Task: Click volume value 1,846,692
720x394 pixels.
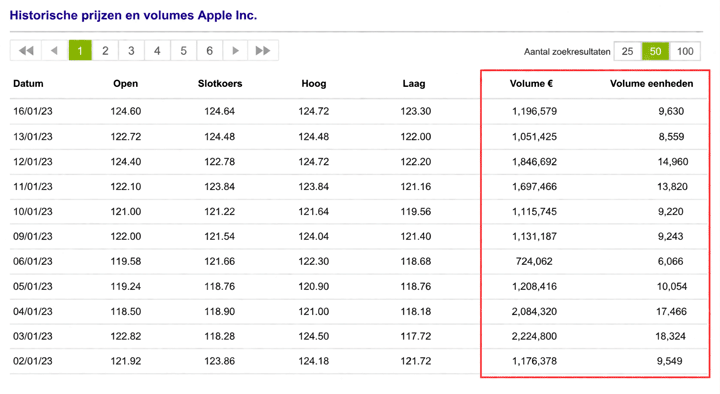Action: [x=534, y=162]
